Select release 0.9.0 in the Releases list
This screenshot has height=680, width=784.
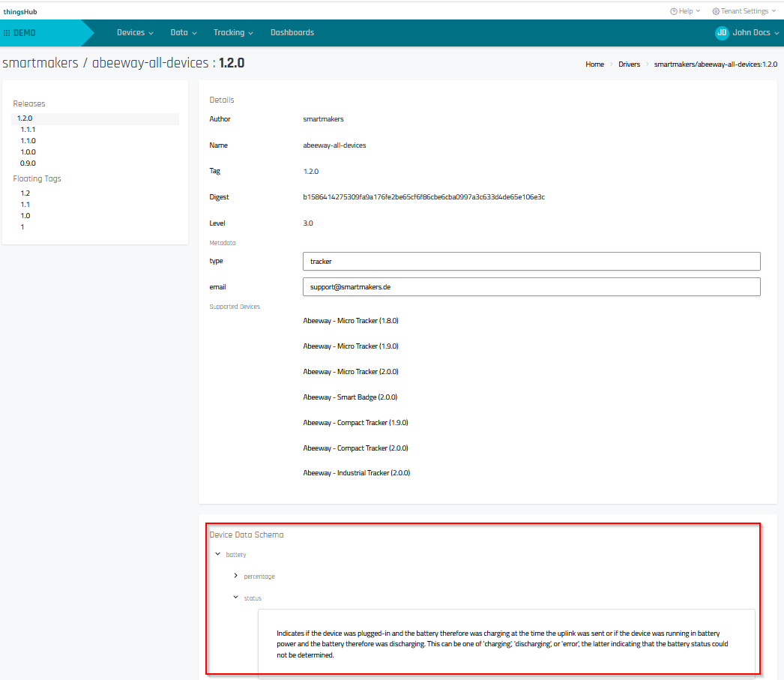[x=28, y=163]
